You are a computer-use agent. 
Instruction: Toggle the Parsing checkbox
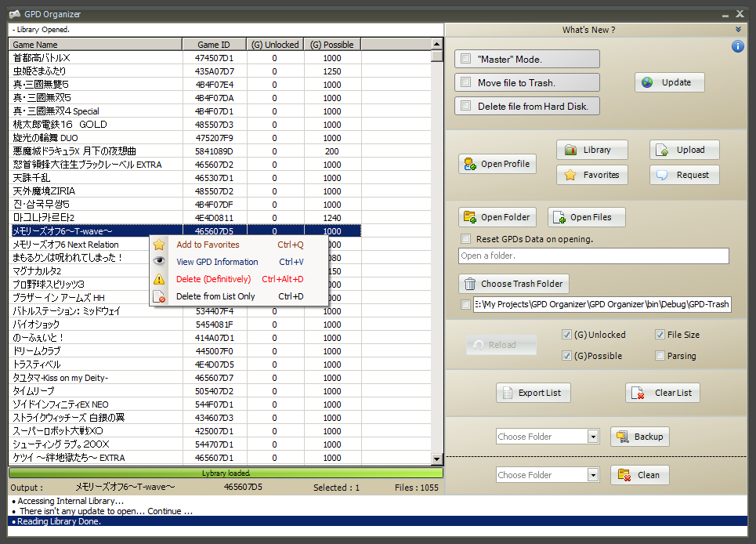point(660,356)
